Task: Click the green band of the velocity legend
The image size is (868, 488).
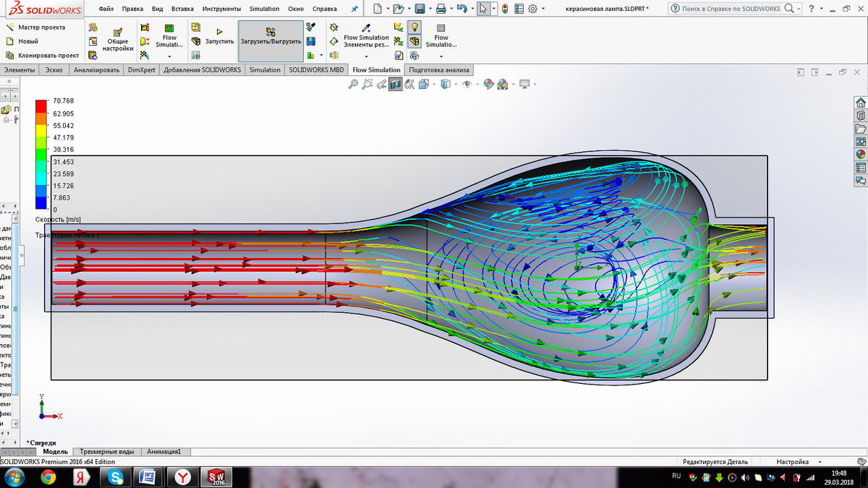Action: tap(41, 155)
